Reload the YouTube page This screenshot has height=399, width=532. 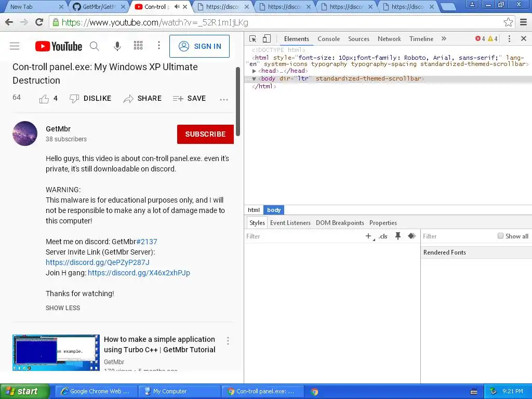click(39, 22)
